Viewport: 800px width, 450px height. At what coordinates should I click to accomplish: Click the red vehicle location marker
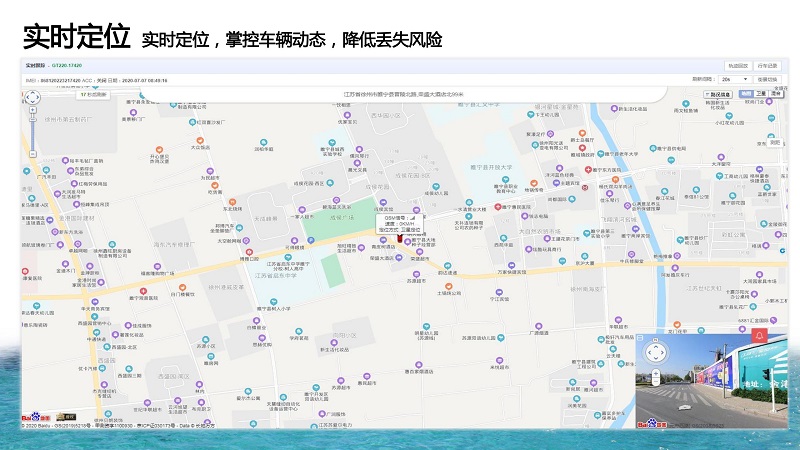[400, 239]
